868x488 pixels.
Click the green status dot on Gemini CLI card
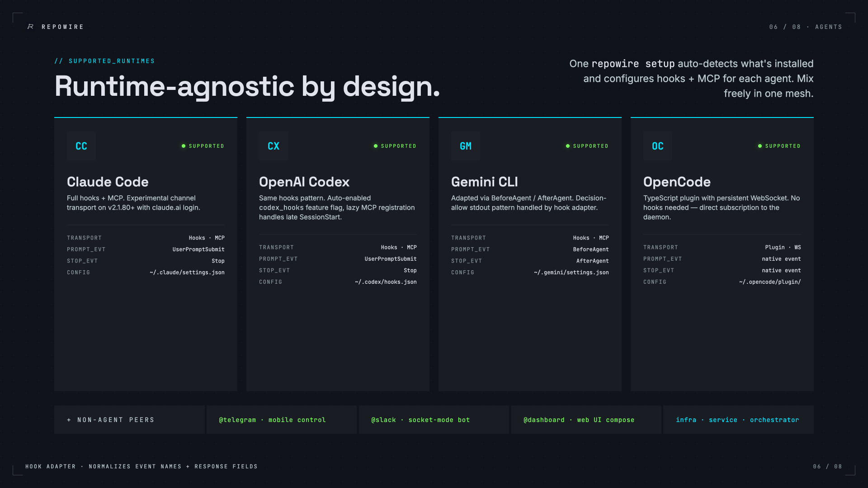coord(568,146)
